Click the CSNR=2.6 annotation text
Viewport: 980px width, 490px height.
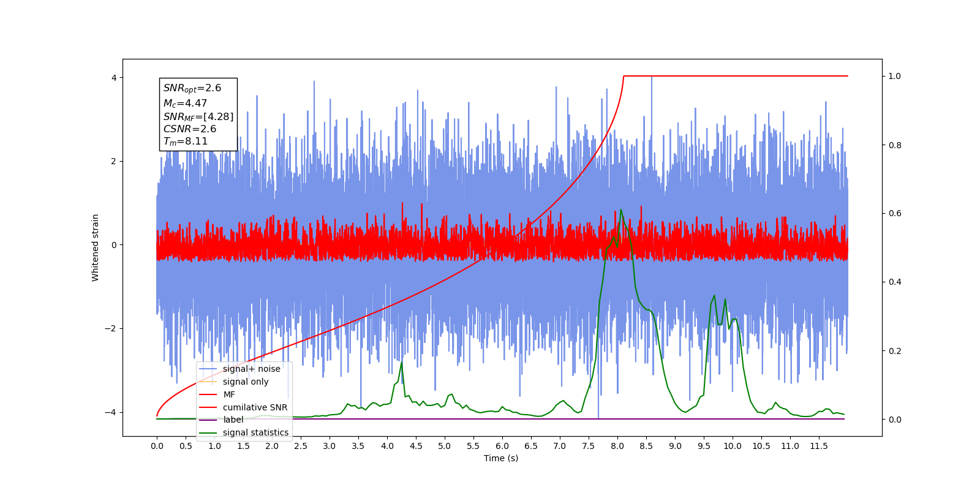point(190,129)
